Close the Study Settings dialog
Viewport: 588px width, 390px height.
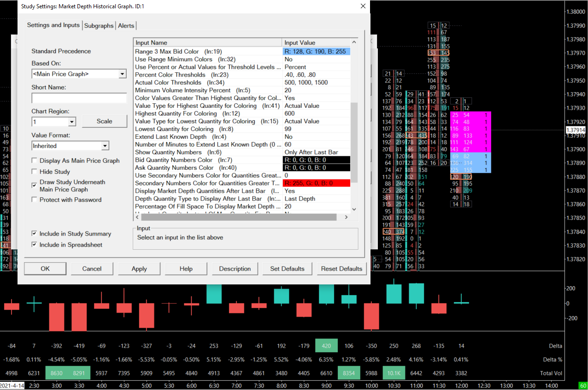coord(363,6)
